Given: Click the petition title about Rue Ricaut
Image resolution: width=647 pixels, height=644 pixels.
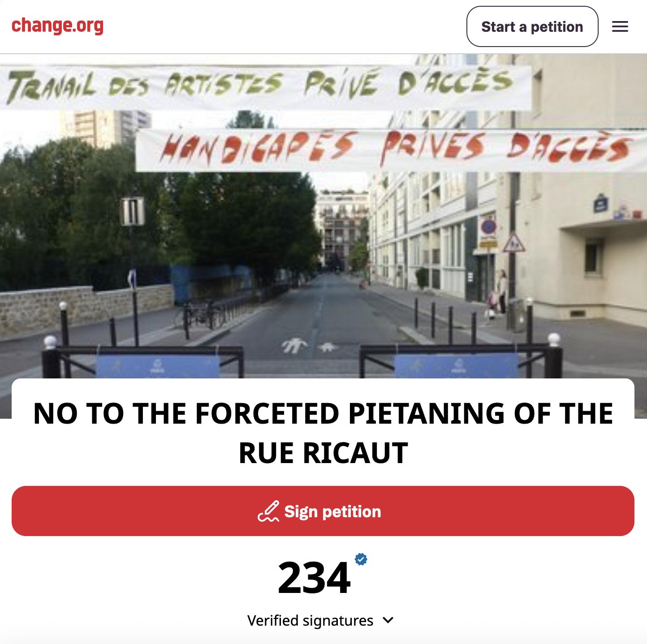Looking at the screenshot, I should coord(323,432).
